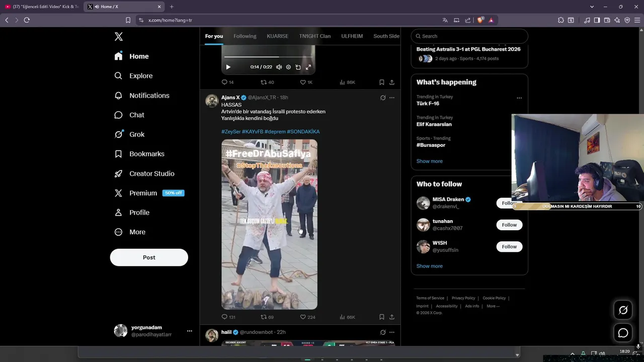Open #Bursaspor trending topic
The height and width of the screenshot is (362, 644).
click(x=431, y=145)
